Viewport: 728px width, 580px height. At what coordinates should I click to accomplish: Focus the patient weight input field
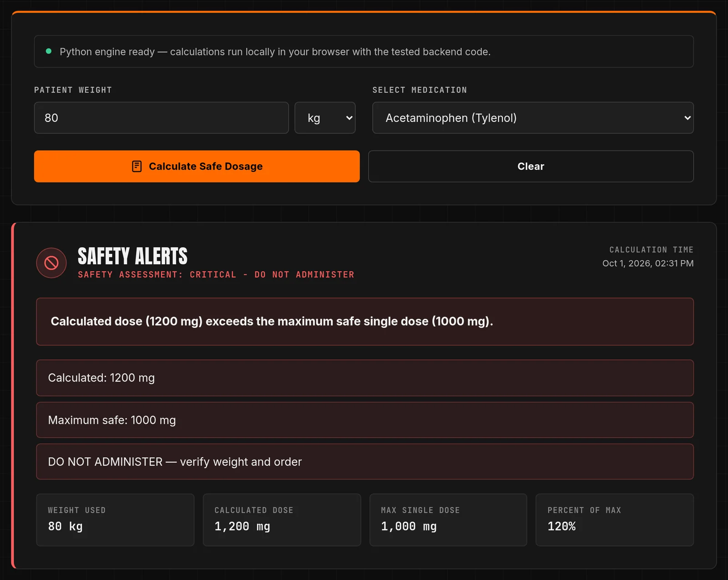click(x=161, y=118)
